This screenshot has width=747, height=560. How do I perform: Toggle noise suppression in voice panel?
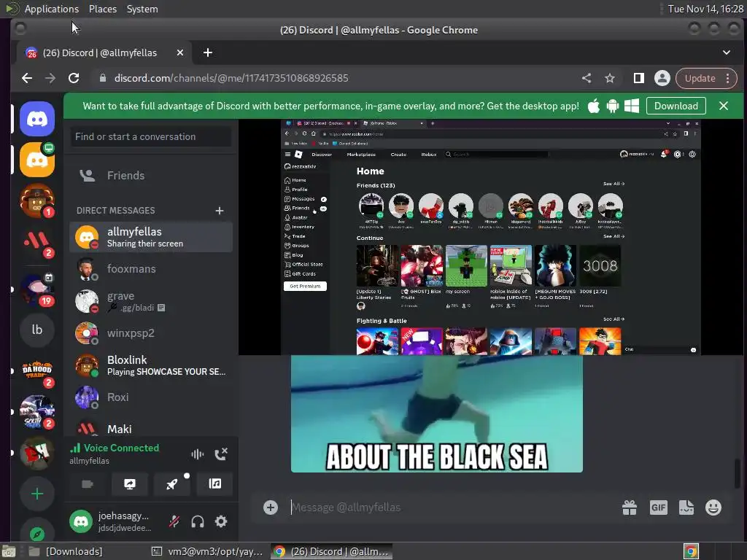(x=197, y=454)
